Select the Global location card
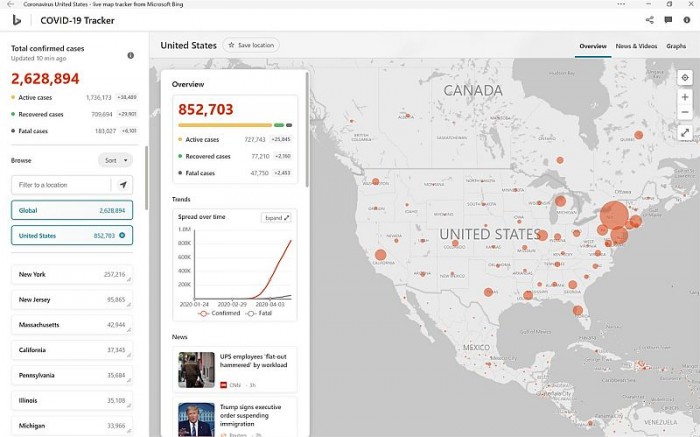The width and height of the screenshot is (700, 437). 72,211
